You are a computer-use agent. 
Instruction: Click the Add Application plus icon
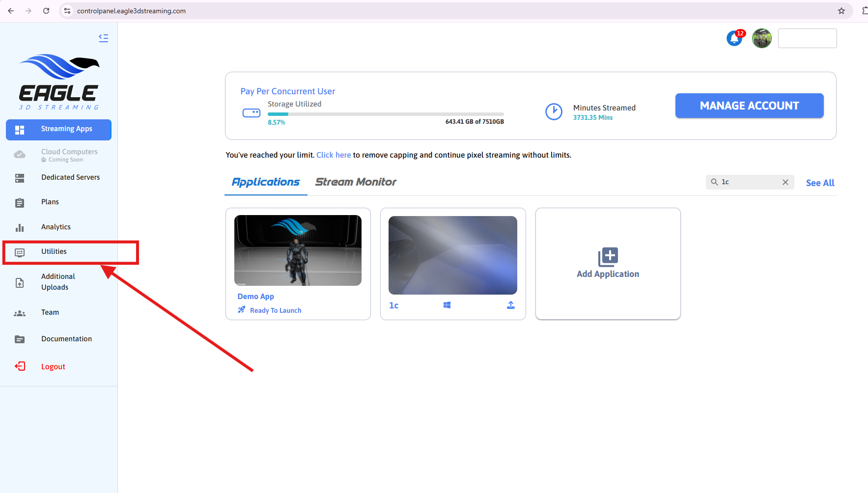608,257
